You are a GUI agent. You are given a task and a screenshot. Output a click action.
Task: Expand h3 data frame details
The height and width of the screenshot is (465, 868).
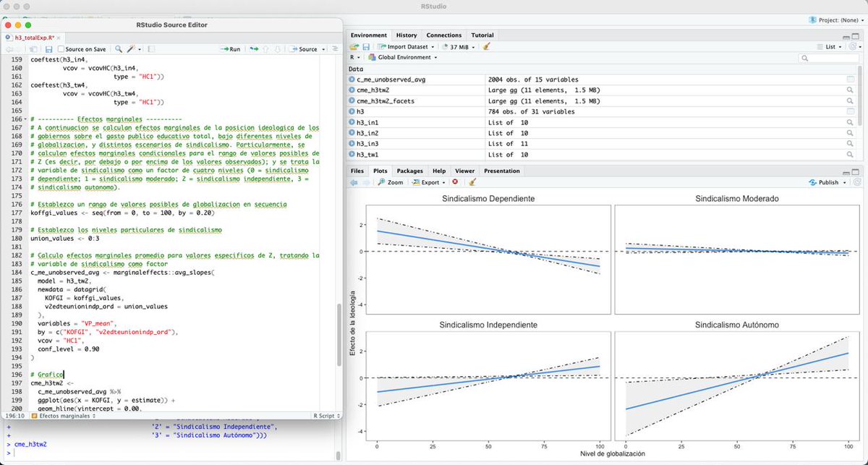(352, 112)
